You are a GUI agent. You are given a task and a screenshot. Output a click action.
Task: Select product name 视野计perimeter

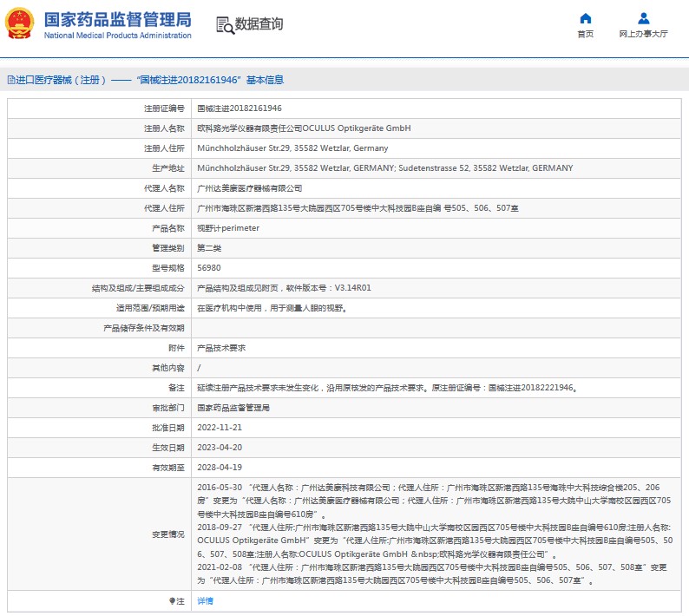point(228,228)
